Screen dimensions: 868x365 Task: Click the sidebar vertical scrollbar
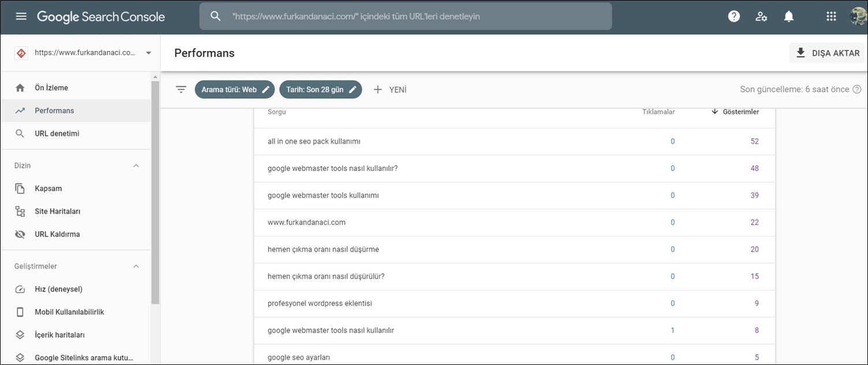click(x=155, y=192)
